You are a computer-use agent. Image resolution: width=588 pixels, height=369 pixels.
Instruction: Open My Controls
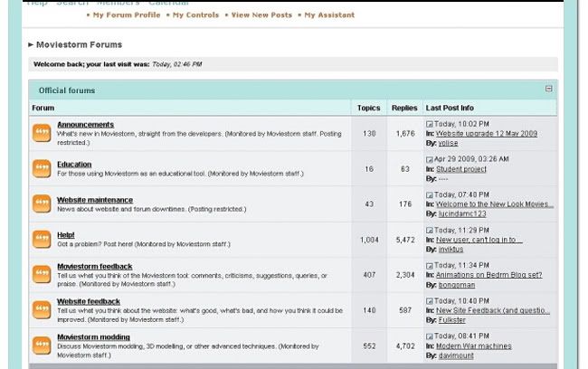195,15
